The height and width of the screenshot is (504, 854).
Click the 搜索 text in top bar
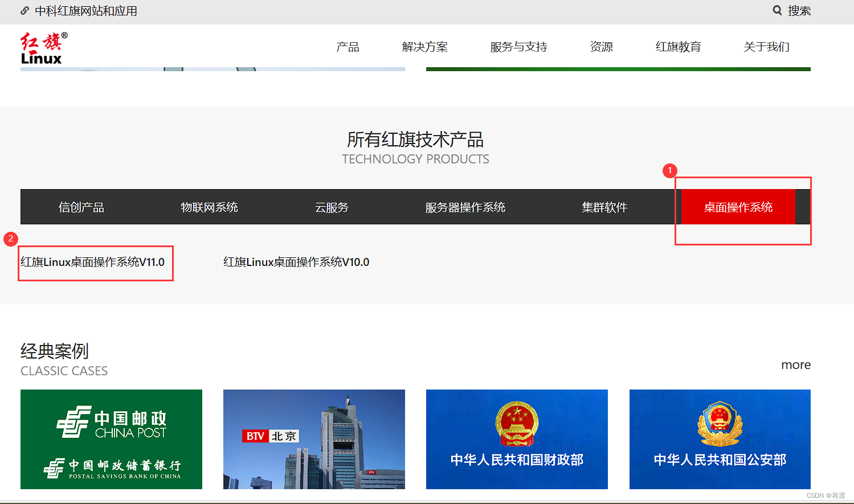(799, 11)
